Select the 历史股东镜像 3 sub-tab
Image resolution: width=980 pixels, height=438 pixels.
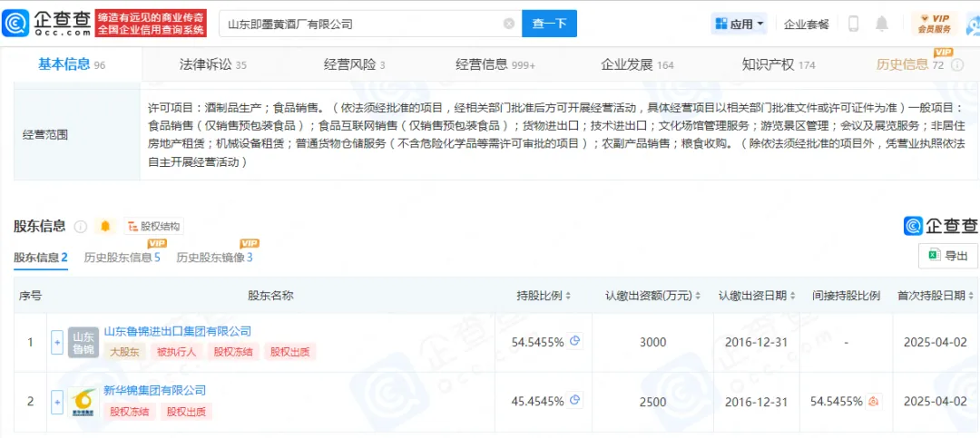214,258
